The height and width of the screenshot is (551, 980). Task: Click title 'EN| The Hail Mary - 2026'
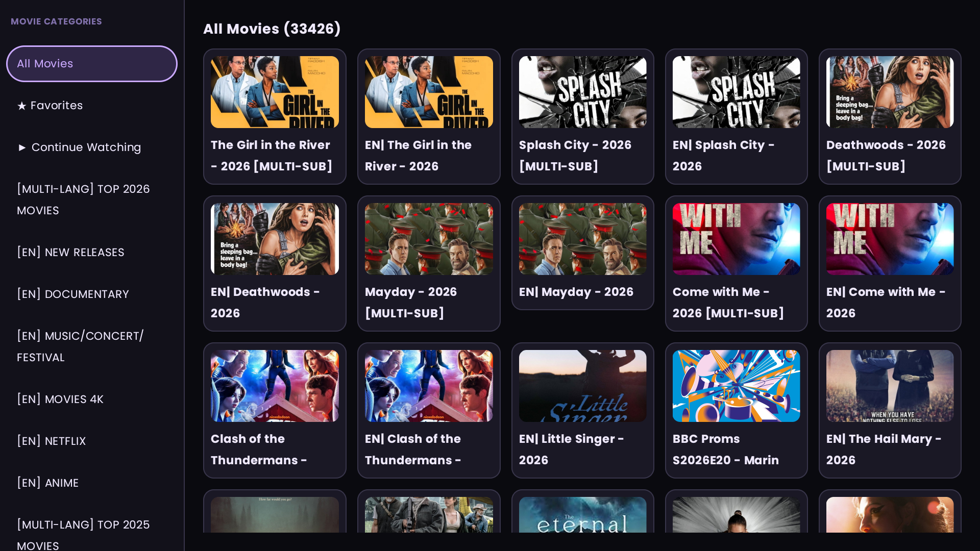pyautogui.click(x=884, y=449)
